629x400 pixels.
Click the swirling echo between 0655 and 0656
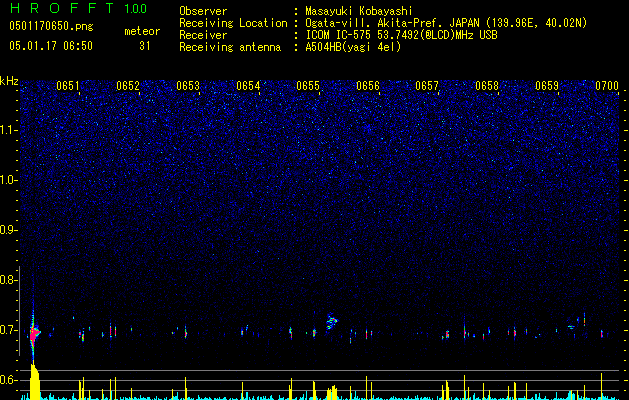coord(332,322)
